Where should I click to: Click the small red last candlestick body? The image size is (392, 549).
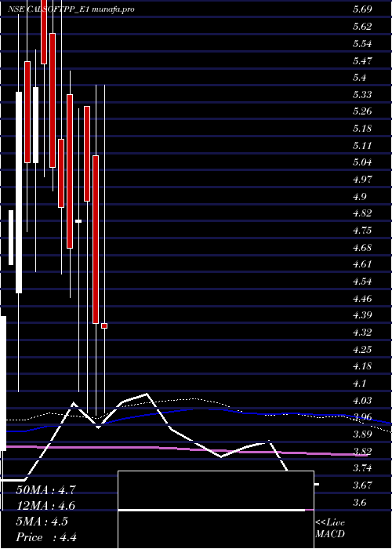(104, 326)
